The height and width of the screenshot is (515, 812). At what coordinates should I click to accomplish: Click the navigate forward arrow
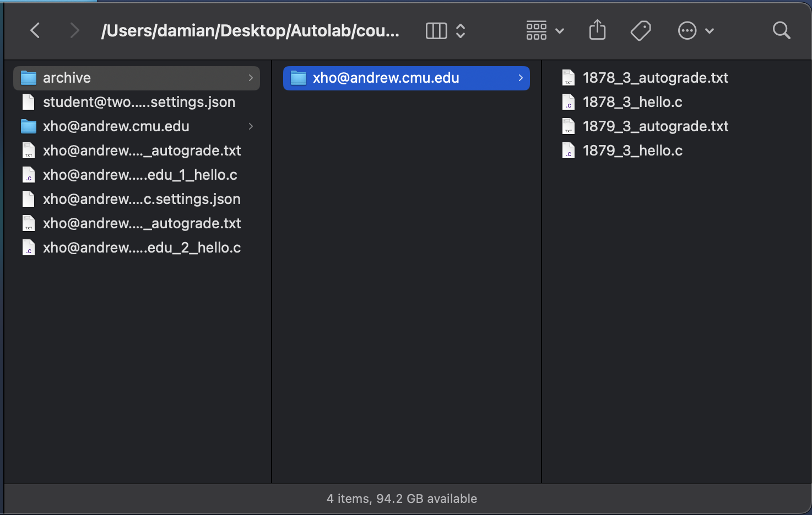75,30
